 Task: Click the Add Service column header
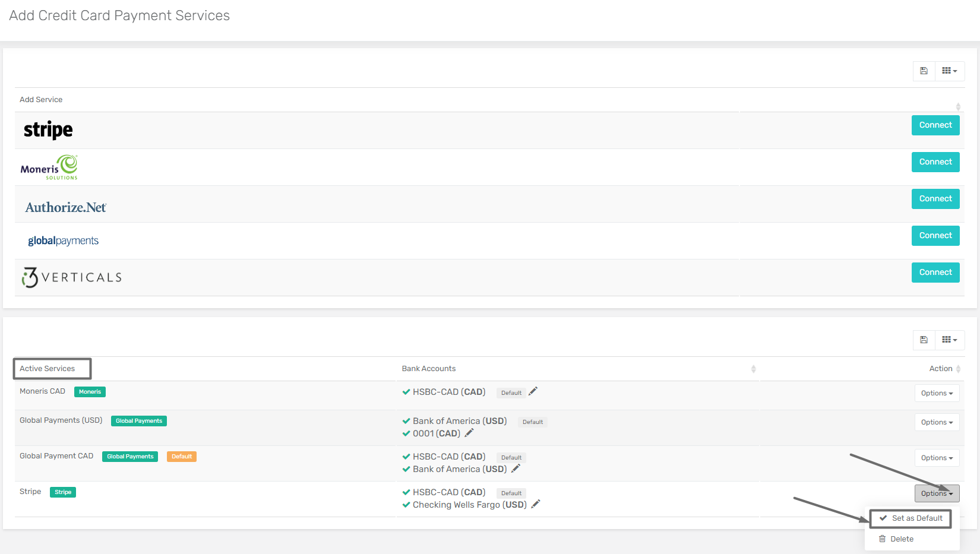pos(41,100)
